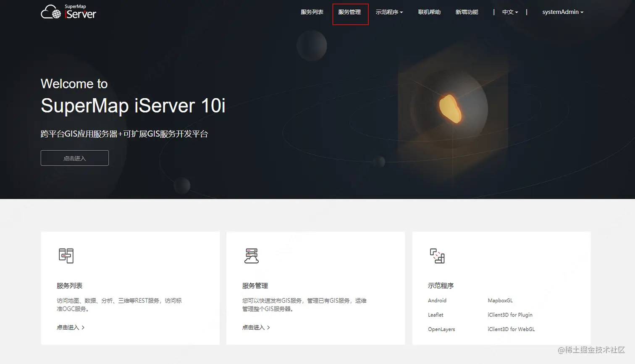This screenshot has height=364, width=635.
Task: Click the 服务列表 card title
Action: tap(70, 286)
